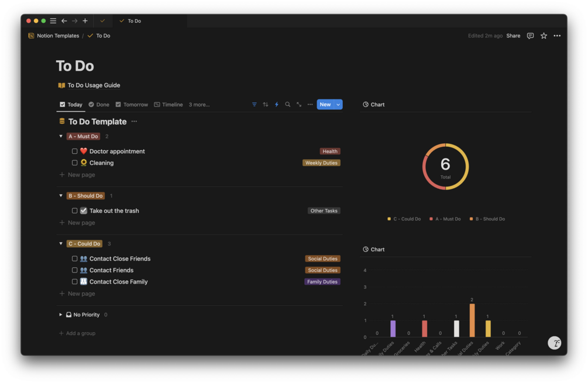Click Add a group

coord(77,333)
